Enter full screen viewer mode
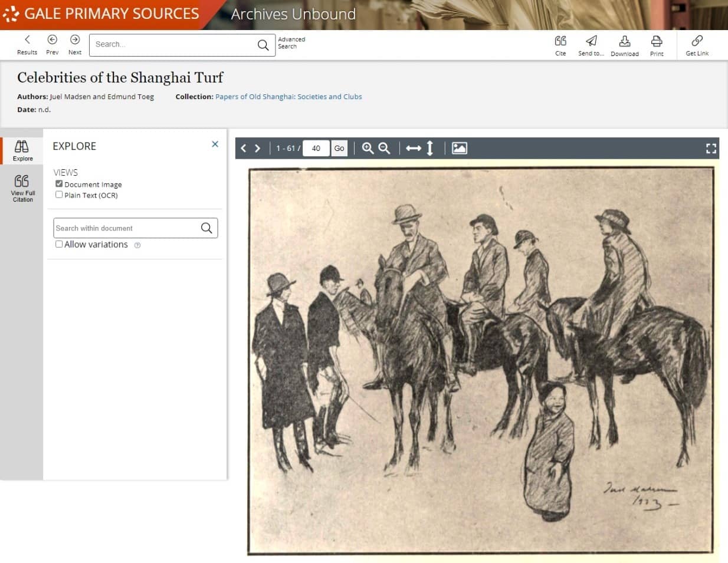The height and width of the screenshot is (563, 728). [x=711, y=149]
